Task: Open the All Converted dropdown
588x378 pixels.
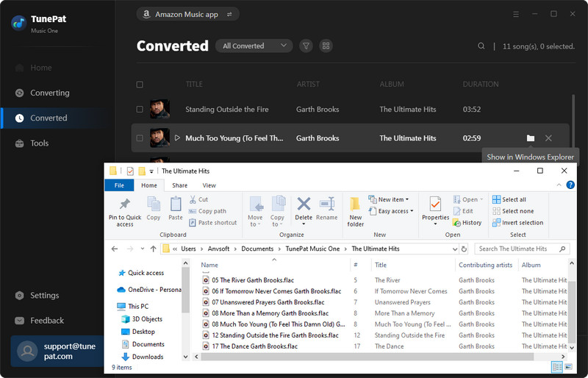Action: point(254,46)
